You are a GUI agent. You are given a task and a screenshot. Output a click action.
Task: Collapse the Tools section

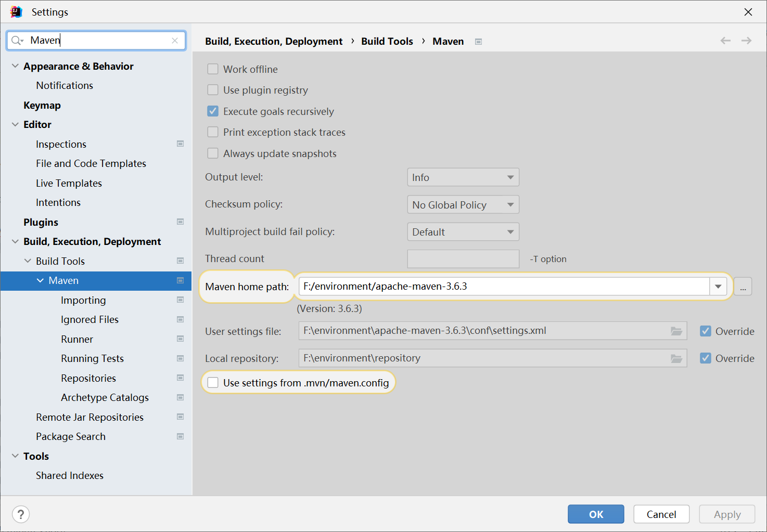[15, 456]
